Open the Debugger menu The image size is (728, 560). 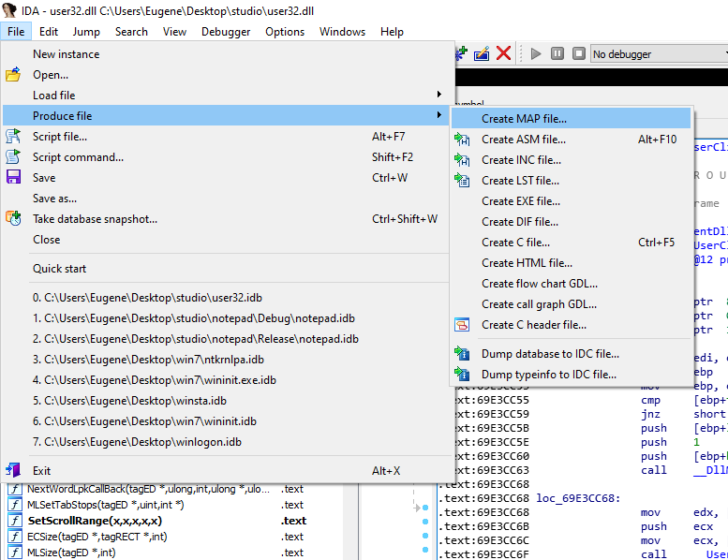[226, 32]
